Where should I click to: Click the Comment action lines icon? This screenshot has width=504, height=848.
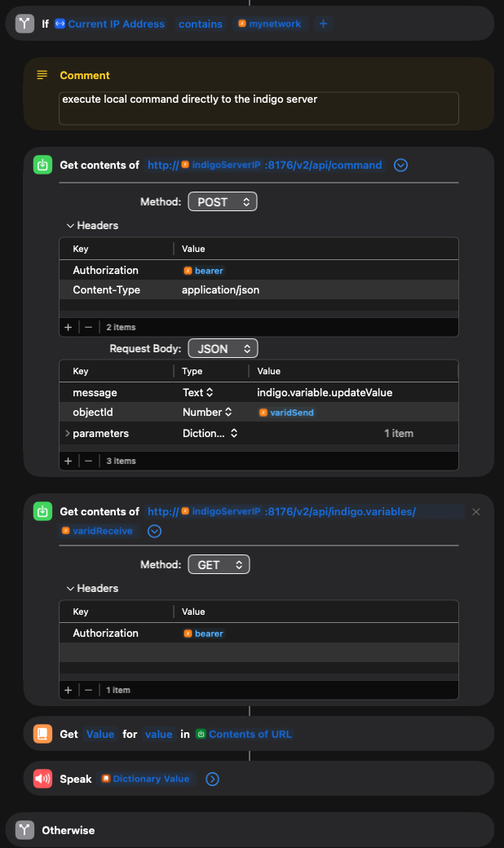tap(42, 75)
